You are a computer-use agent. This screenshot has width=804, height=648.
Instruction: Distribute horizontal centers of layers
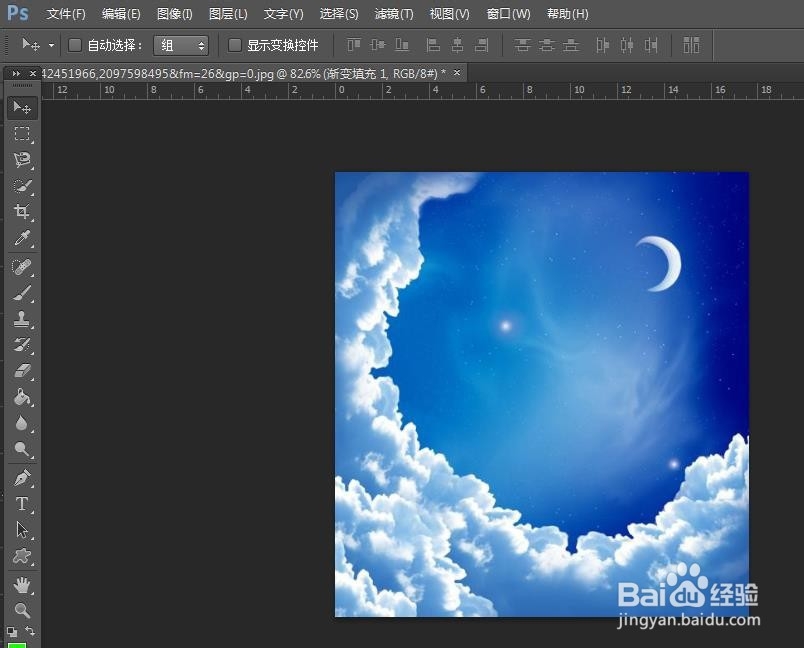627,45
